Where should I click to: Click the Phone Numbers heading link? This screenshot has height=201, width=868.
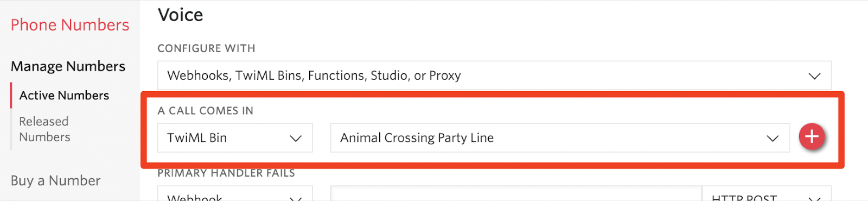(x=70, y=25)
